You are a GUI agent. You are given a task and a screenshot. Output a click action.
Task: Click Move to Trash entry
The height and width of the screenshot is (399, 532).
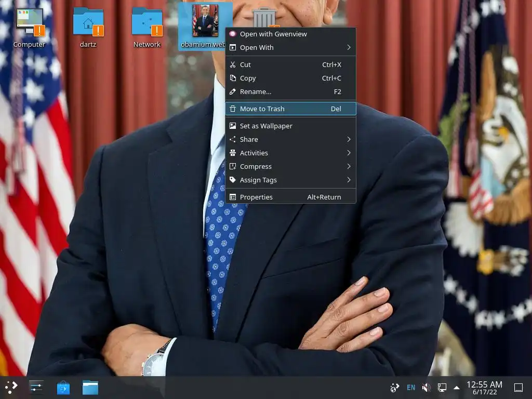(x=290, y=109)
